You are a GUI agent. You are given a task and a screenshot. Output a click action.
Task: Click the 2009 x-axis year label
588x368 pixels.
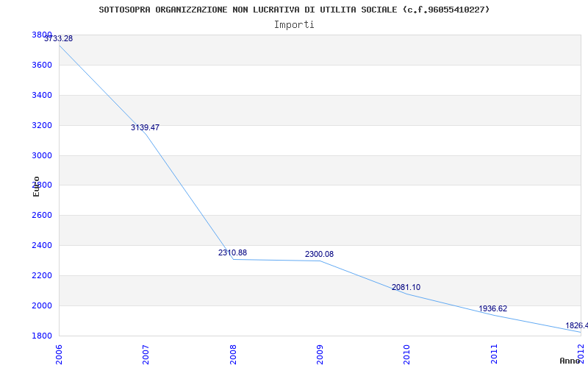pyautogui.click(x=320, y=354)
